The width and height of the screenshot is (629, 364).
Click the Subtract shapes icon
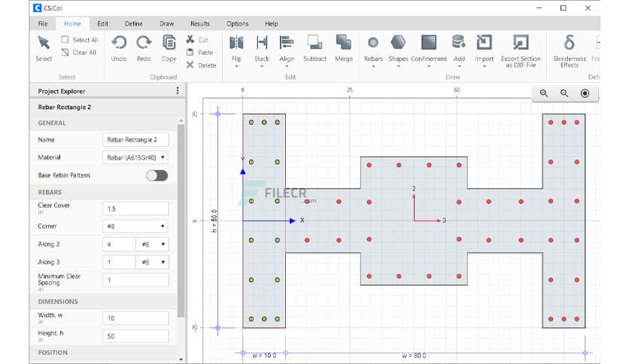tap(315, 43)
